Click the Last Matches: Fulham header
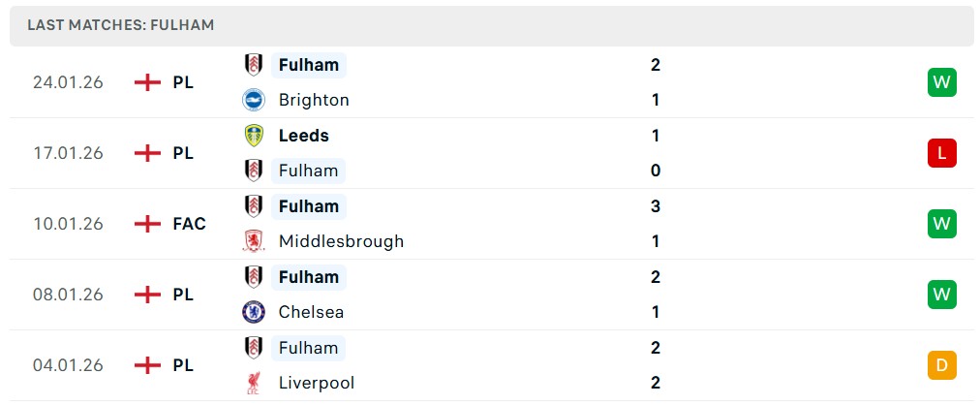Screen dimensions: 980x405 [x=121, y=25]
